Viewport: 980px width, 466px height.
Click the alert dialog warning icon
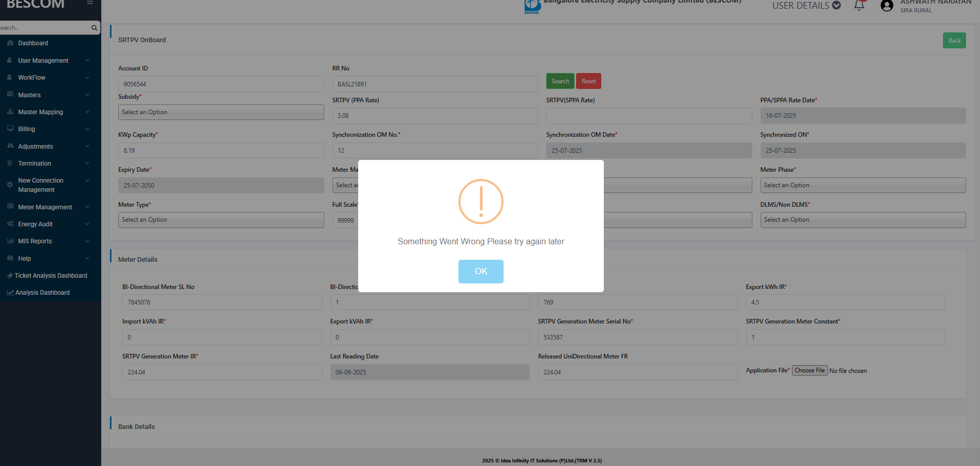click(481, 202)
